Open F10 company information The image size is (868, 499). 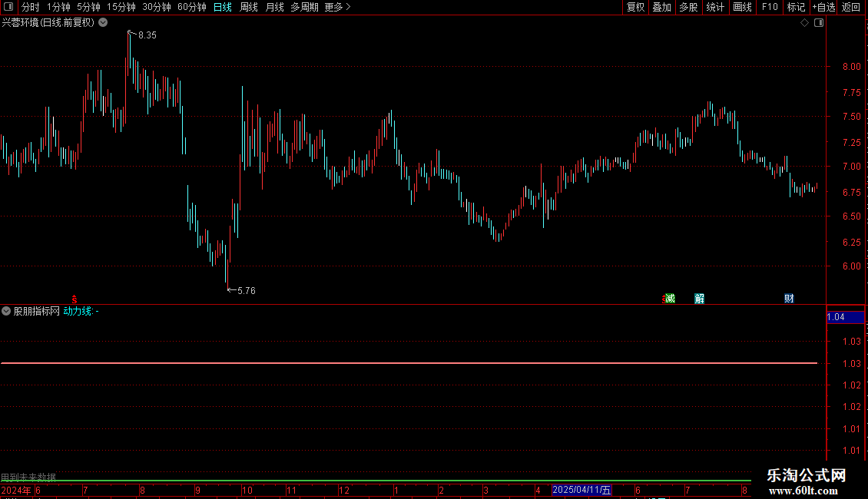770,7
